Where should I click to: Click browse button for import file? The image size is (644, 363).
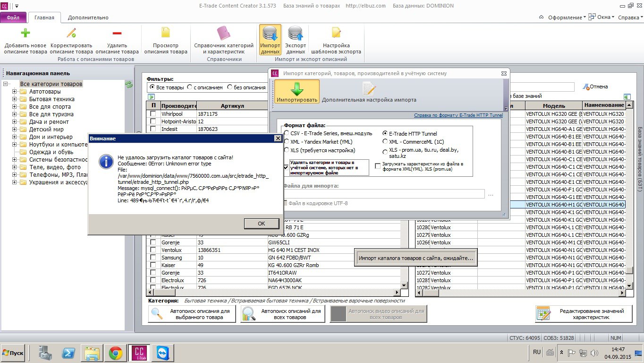pyautogui.click(x=491, y=194)
